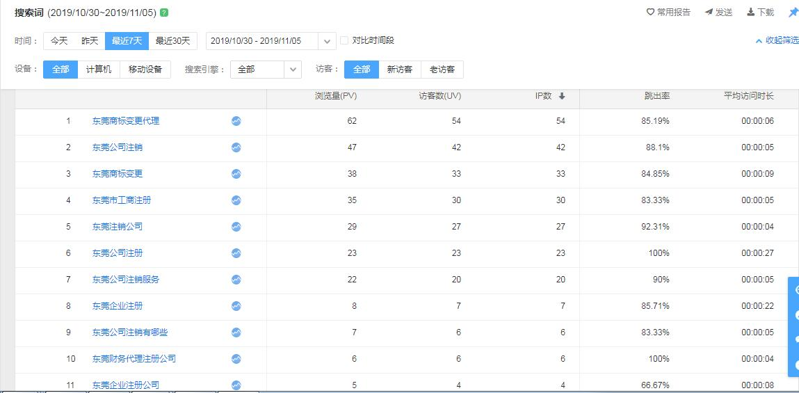The height and width of the screenshot is (393, 799).
Task: Click visit duration 00:00:22
Action: click(758, 306)
